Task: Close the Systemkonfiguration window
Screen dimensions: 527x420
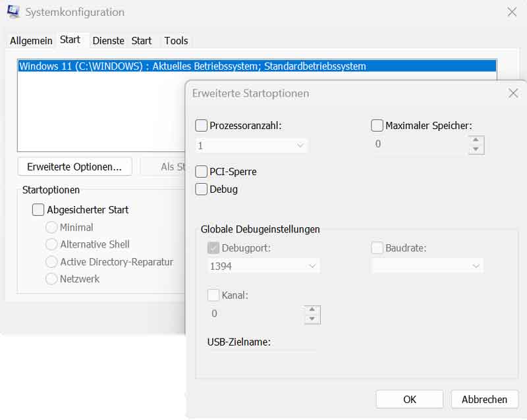Action: click(512, 12)
